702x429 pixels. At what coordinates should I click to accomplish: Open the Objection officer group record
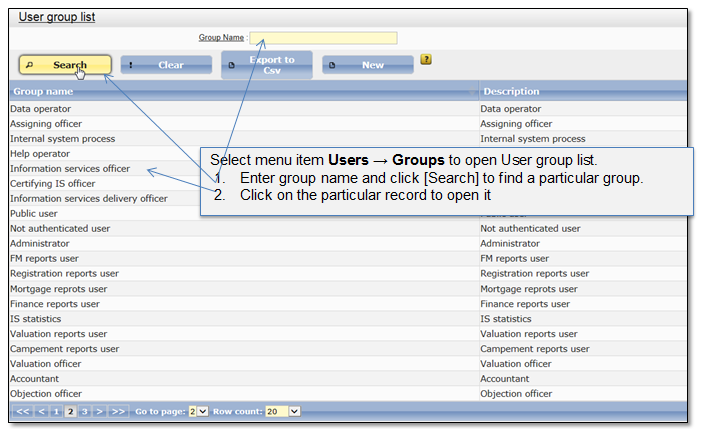click(44, 394)
